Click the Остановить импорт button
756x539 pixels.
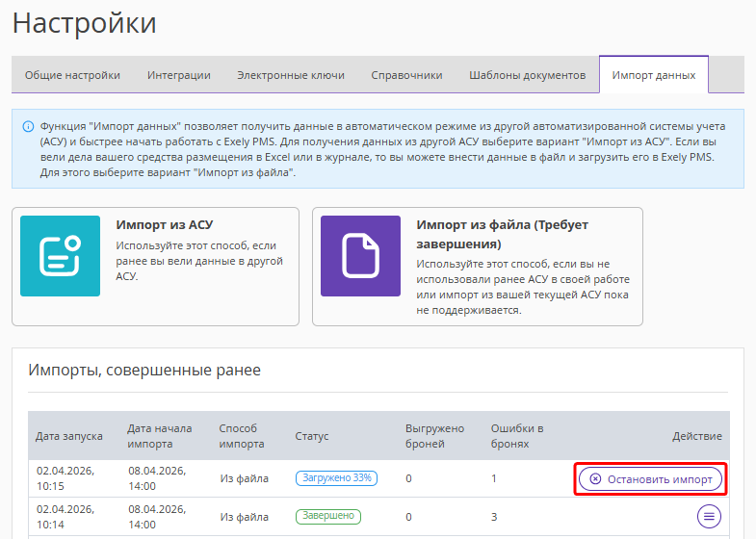click(650, 479)
